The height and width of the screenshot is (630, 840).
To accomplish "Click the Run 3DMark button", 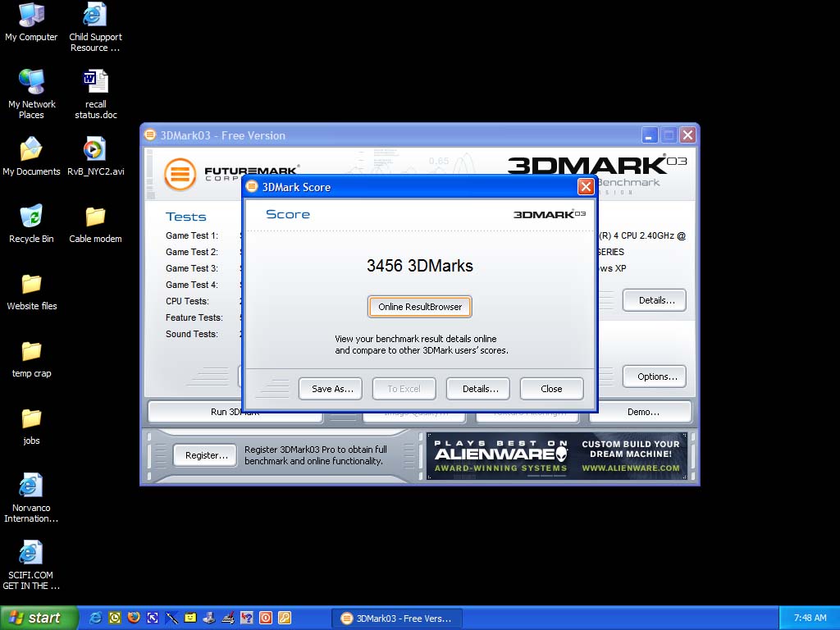I will click(x=235, y=412).
